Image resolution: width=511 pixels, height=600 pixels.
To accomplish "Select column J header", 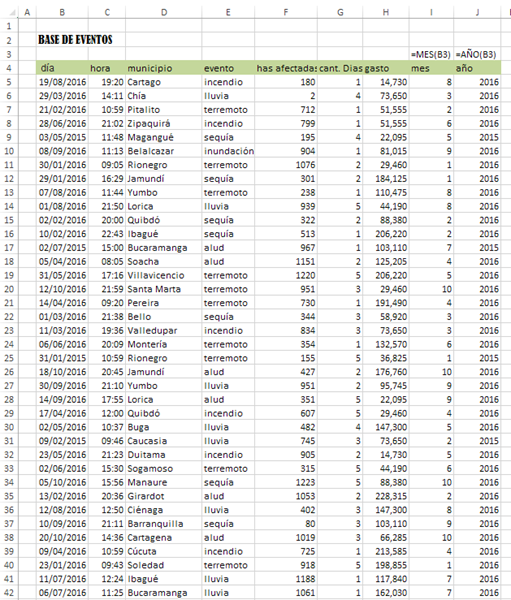I will click(x=477, y=12).
